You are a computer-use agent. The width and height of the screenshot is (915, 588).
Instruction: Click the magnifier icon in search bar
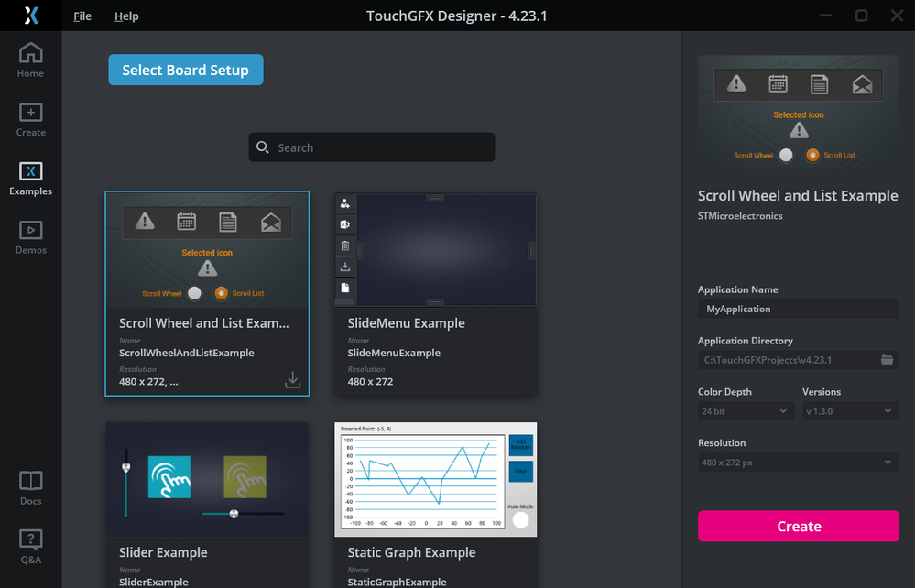pos(263,147)
